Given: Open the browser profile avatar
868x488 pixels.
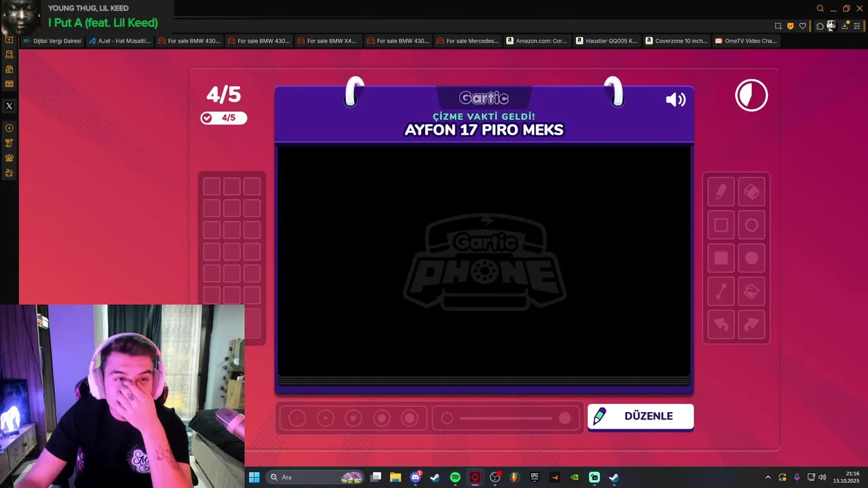Looking at the screenshot, I should [831, 26].
